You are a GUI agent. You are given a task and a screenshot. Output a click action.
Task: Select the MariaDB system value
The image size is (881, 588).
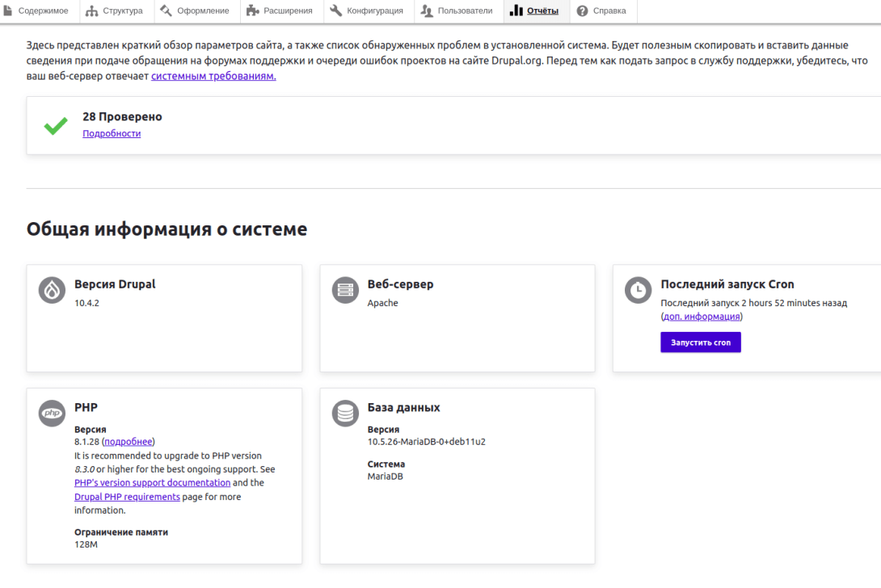click(x=385, y=477)
